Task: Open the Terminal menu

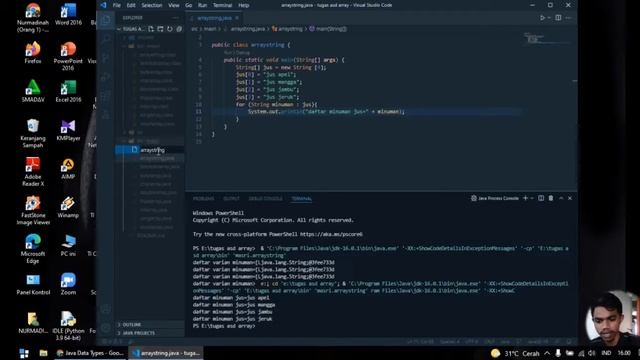Action: coord(222,5)
